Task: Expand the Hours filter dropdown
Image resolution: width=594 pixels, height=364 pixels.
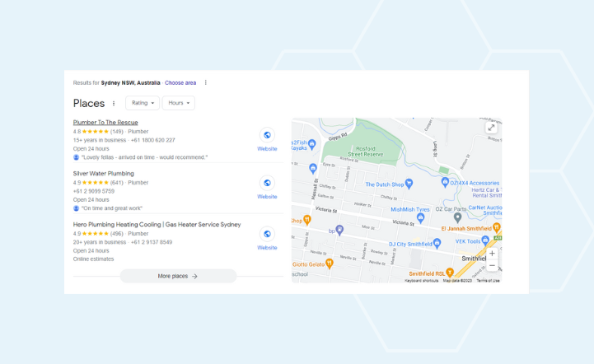Action: coord(179,103)
